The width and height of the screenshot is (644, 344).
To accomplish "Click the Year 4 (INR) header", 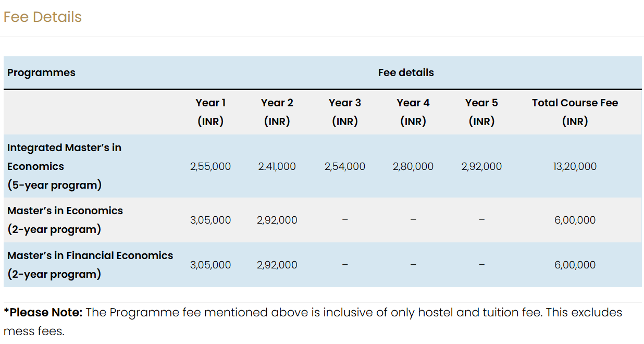I will pos(413,112).
